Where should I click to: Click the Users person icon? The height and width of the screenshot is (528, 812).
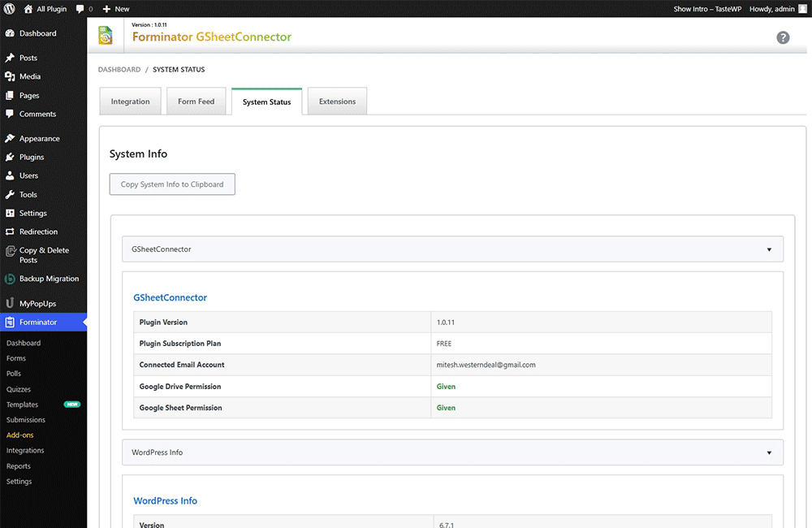10,175
